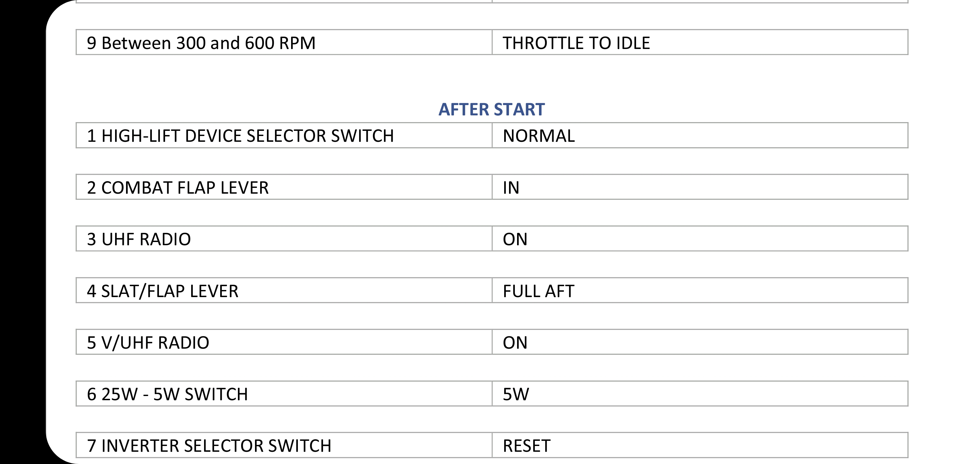Viewport: 980px width, 464px height.
Task: Tap the FULL AFT value cell
Action: 700,291
